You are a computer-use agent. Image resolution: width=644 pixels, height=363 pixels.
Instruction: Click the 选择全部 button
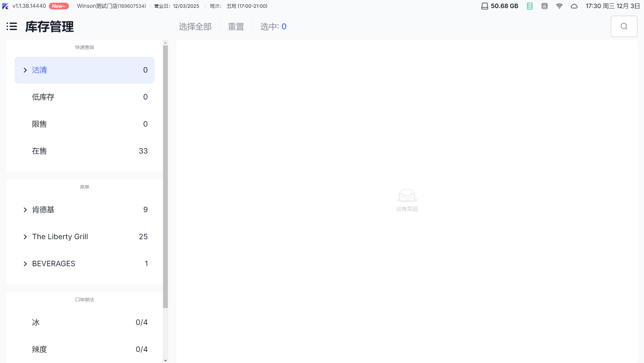pos(195,27)
